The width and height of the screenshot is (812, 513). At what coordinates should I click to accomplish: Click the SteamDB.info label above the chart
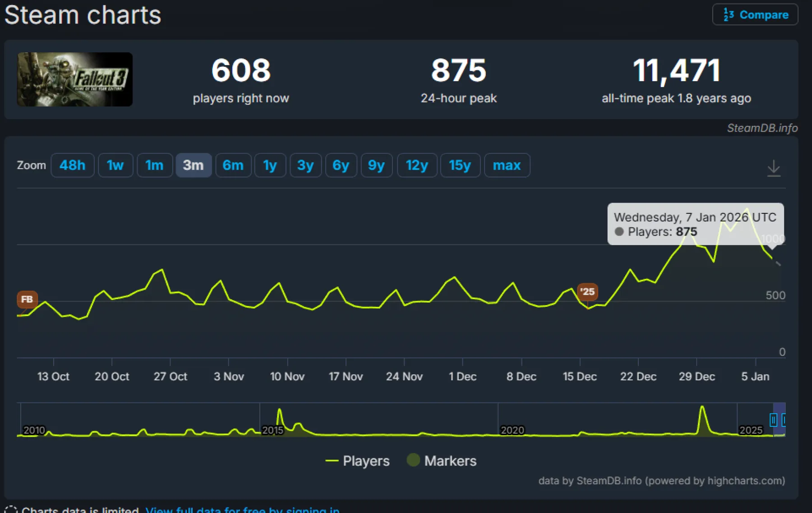762,128
